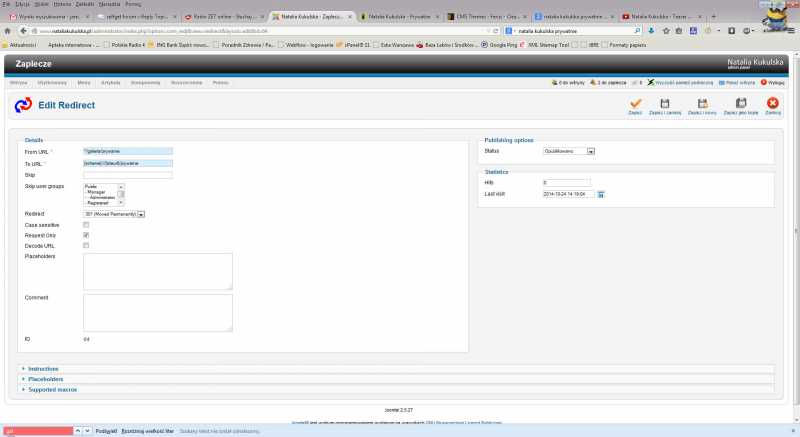The image size is (800, 437).
Task: Click the From URL input field
Action: coord(128,151)
